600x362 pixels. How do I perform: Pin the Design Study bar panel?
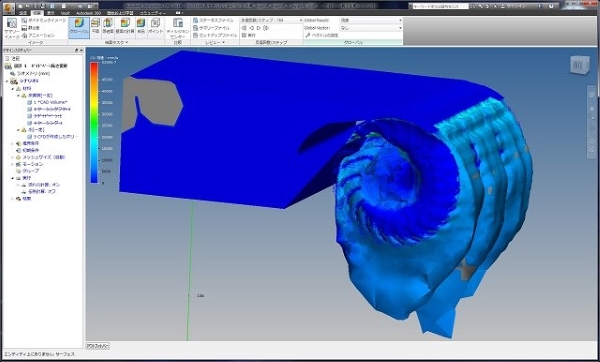tap(76, 50)
